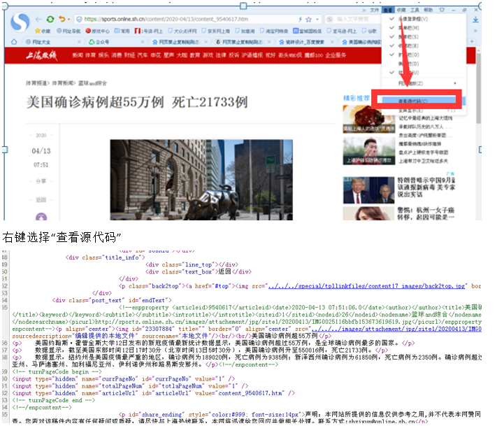Screen dimensions: 504x426
Task: Open the 特朗普暗示中国9月 article headline
Action: (x=426, y=187)
